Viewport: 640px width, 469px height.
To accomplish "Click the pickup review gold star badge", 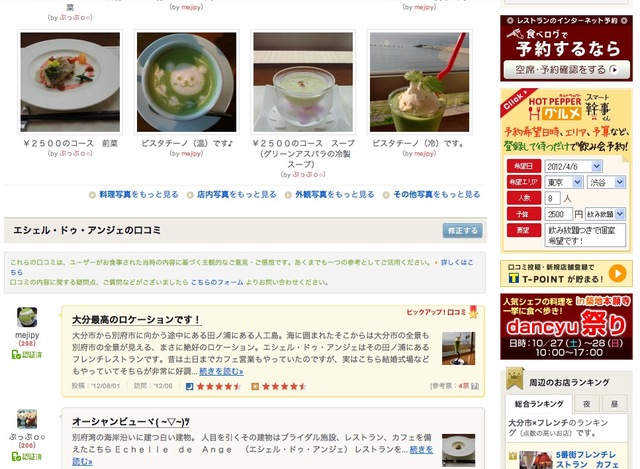I will tap(473, 312).
